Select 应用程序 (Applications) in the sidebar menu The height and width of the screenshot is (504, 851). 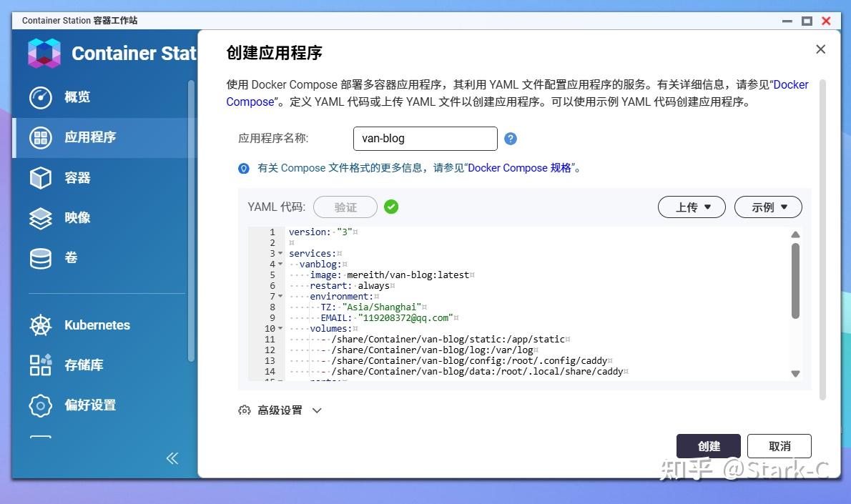point(89,138)
